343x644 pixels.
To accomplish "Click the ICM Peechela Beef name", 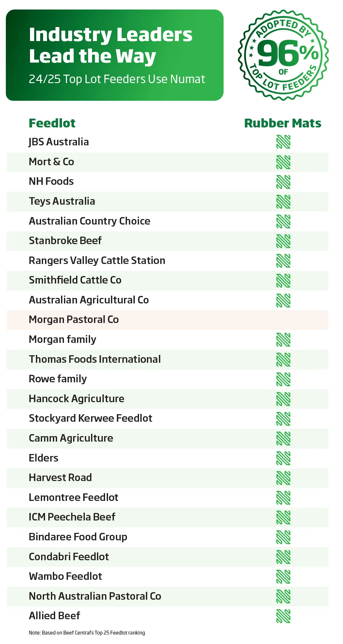I will 72,517.
